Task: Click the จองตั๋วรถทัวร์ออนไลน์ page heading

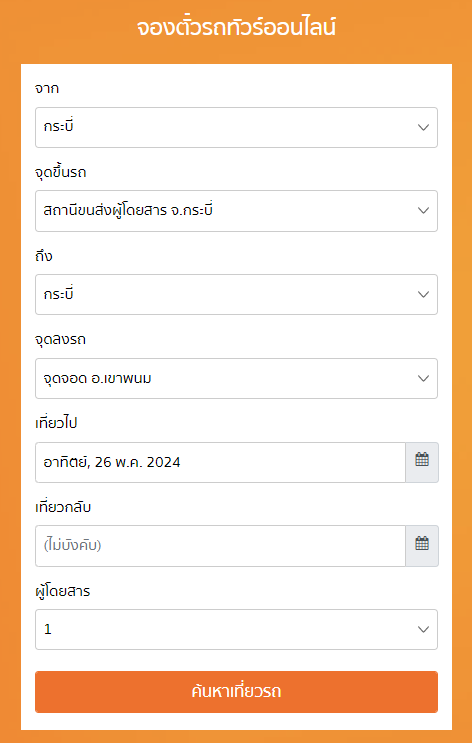Action: pyautogui.click(x=236, y=28)
